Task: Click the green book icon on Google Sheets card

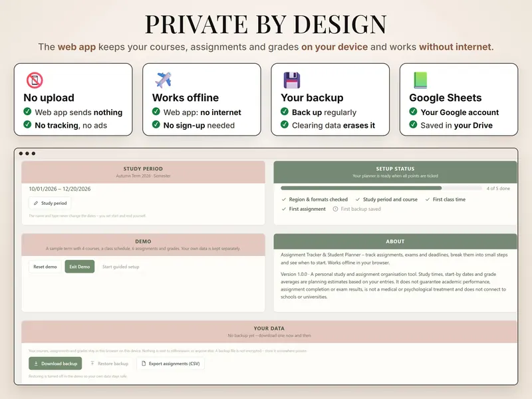Action: coord(420,80)
